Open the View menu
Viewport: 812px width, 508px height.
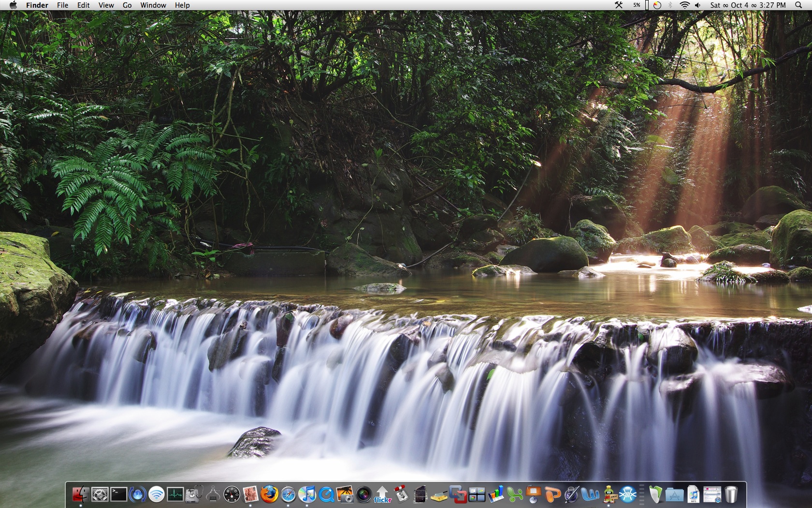tap(106, 5)
